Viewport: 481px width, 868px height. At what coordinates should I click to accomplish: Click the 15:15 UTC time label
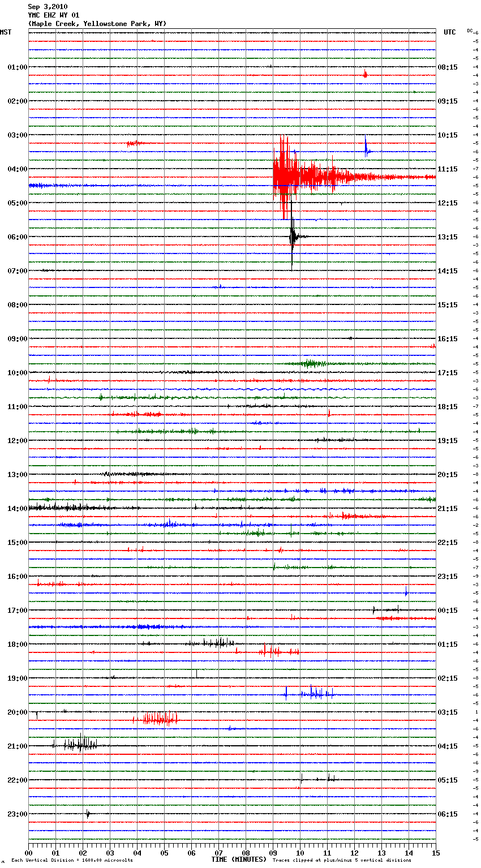point(448,305)
